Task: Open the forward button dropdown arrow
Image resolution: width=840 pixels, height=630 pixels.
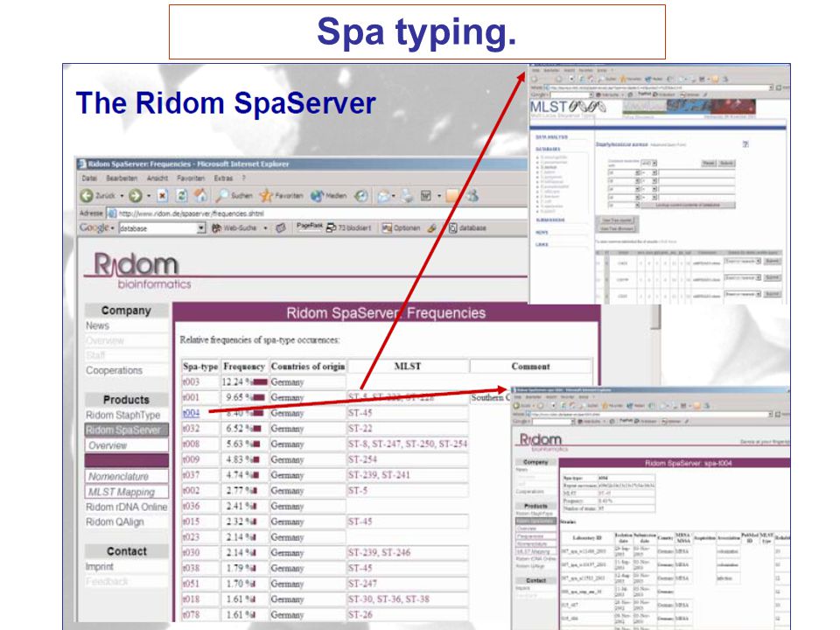Action: click(x=149, y=196)
